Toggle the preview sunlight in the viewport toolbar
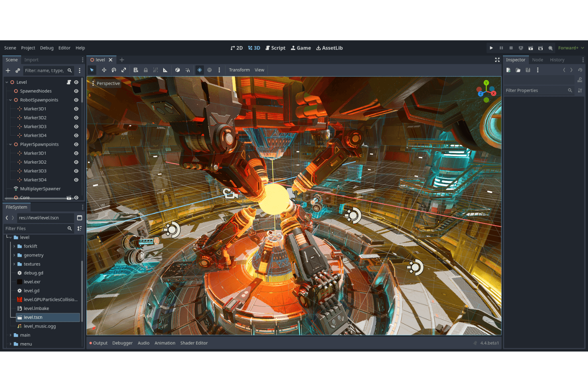The image size is (588, 392). point(199,70)
